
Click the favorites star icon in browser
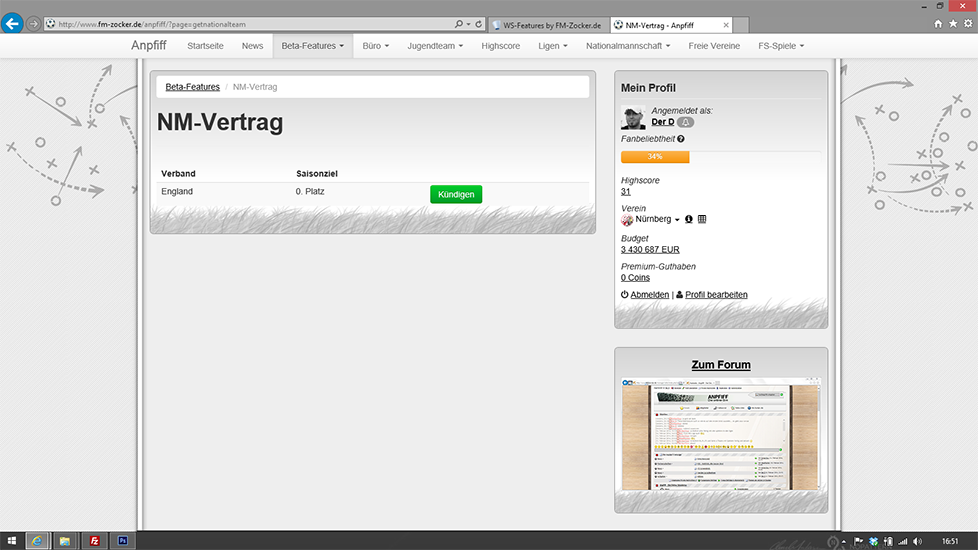coord(953,23)
